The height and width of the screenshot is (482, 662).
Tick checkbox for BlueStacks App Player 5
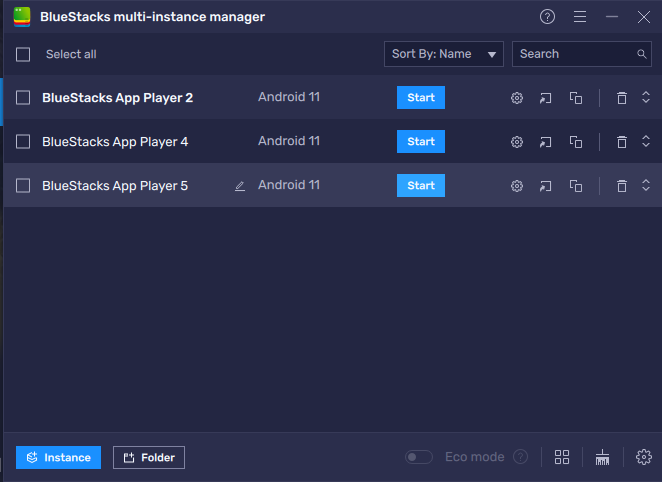click(x=23, y=186)
